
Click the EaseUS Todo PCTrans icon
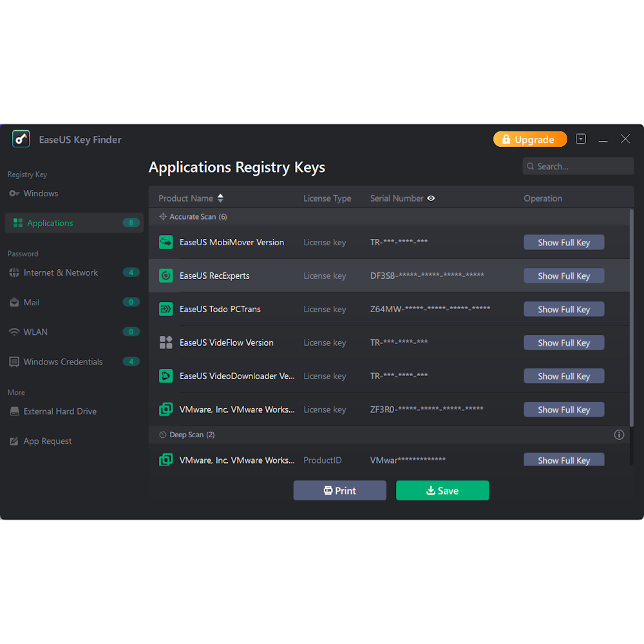point(166,309)
